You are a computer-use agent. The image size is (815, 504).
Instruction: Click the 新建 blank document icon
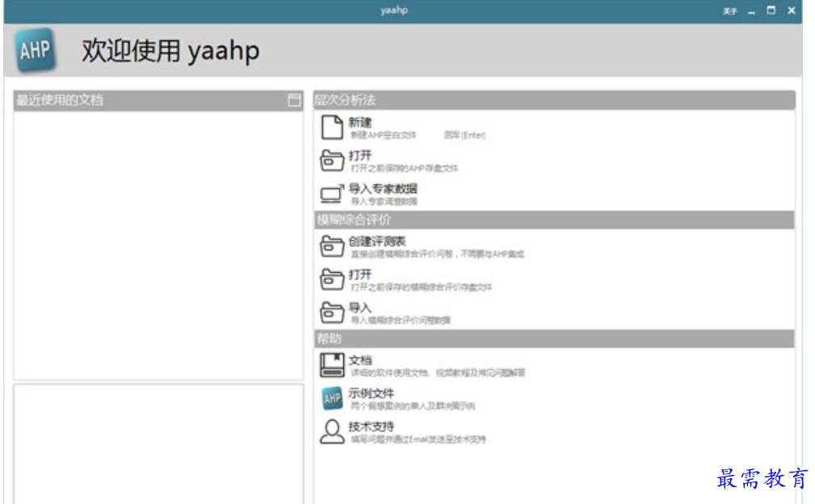[332, 128]
